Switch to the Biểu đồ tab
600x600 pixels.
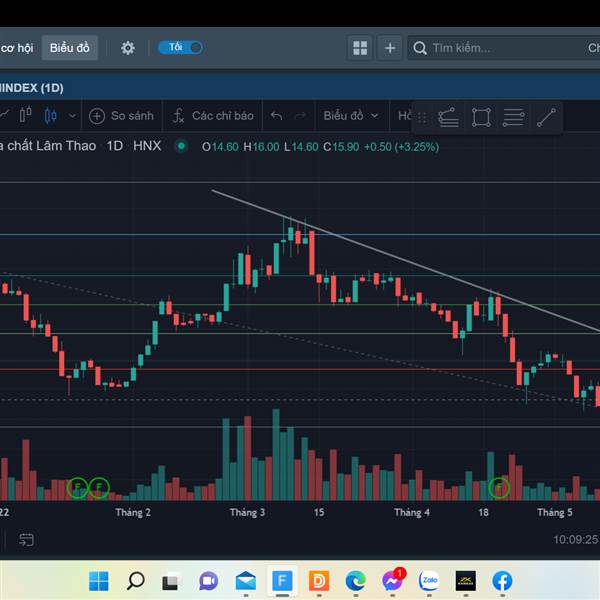70,48
